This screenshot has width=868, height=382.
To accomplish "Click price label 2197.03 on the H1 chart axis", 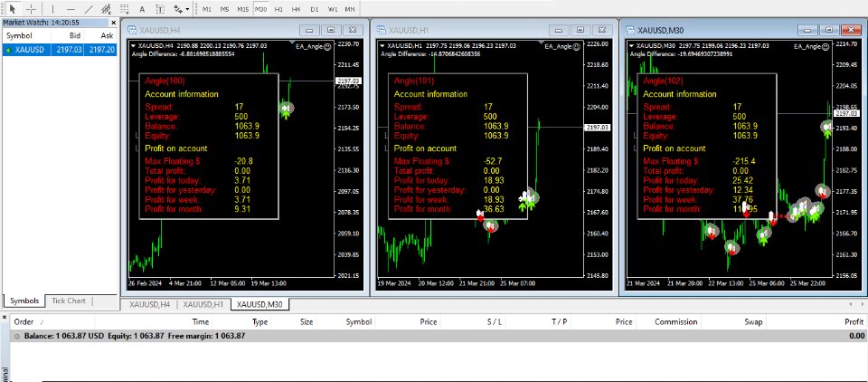I will pyautogui.click(x=598, y=128).
